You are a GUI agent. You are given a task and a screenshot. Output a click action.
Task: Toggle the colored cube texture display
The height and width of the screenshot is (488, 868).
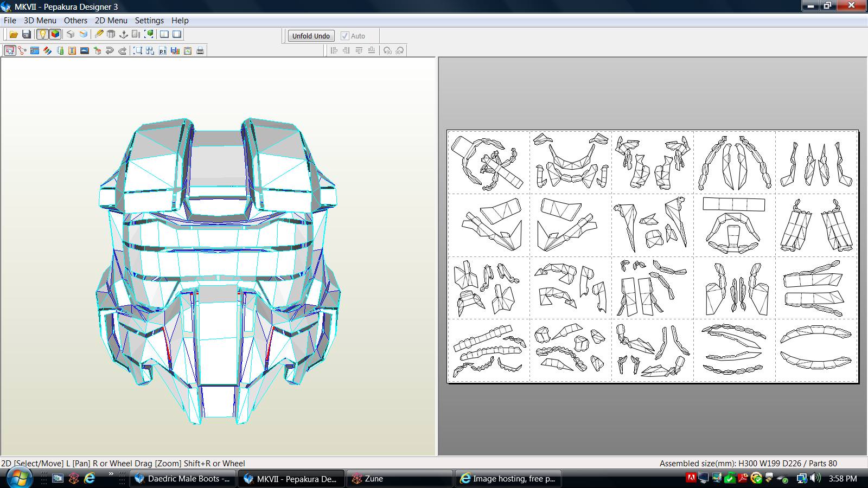tap(55, 34)
